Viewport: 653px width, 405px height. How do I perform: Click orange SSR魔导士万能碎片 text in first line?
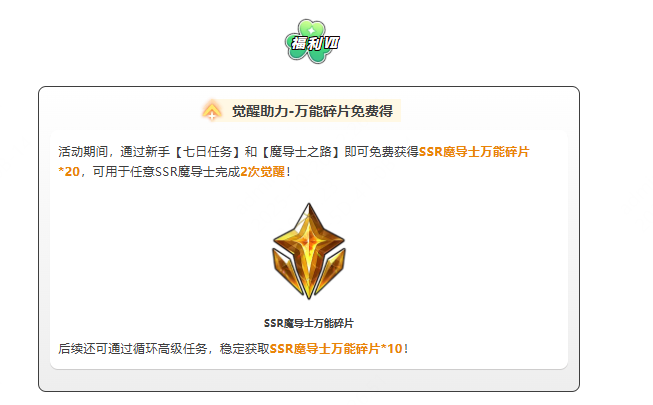tap(474, 152)
